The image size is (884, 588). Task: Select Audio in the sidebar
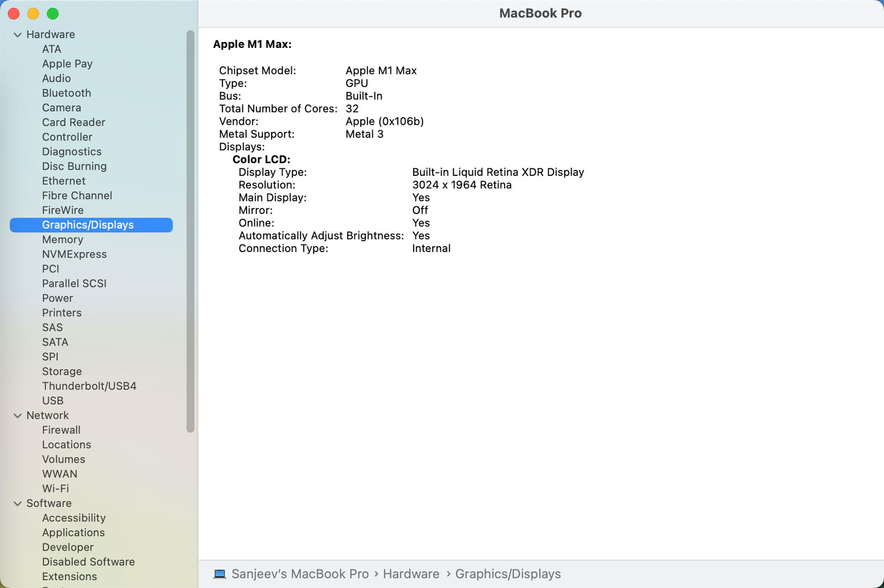tap(57, 78)
